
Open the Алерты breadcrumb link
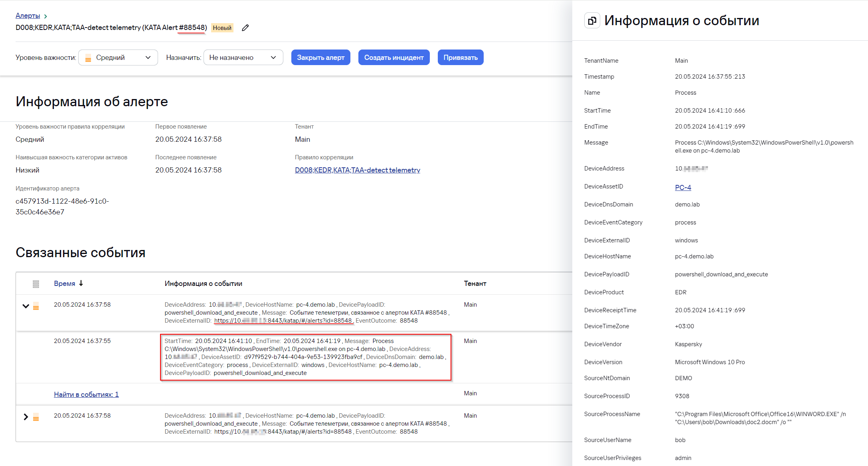click(28, 16)
